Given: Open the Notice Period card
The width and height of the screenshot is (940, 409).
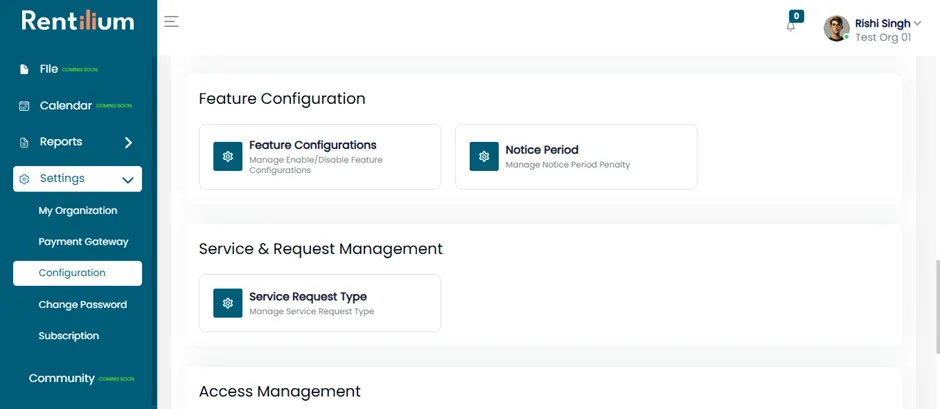Looking at the screenshot, I should (x=576, y=157).
